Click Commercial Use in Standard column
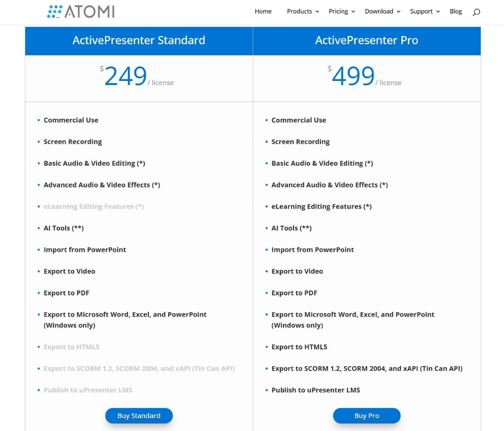Image resolution: width=504 pixels, height=431 pixels. point(71,120)
